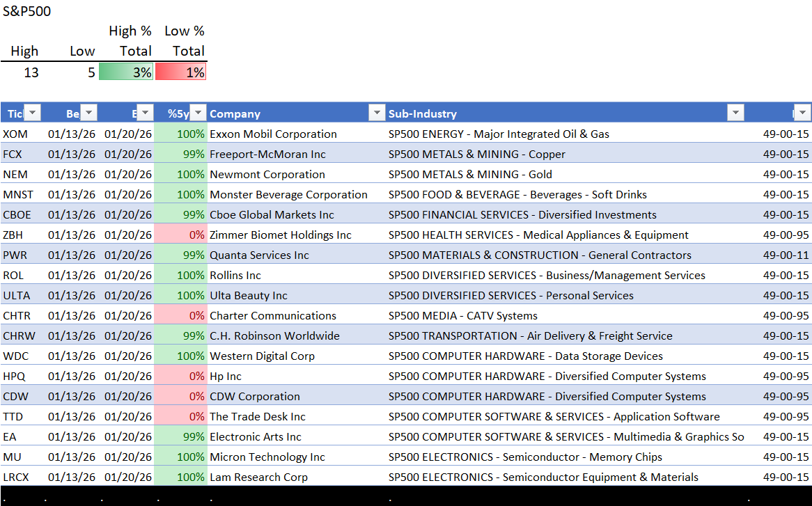812x506 pixels.
Task: Select the red Low % Total cell
Action: (181, 72)
